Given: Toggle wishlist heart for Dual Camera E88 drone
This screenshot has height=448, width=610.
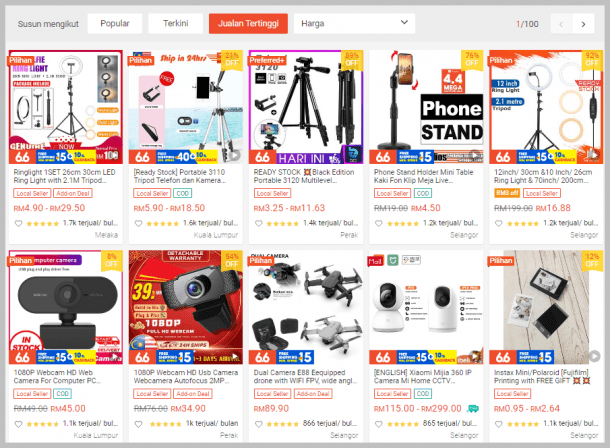Looking at the screenshot, I should (259, 424).
